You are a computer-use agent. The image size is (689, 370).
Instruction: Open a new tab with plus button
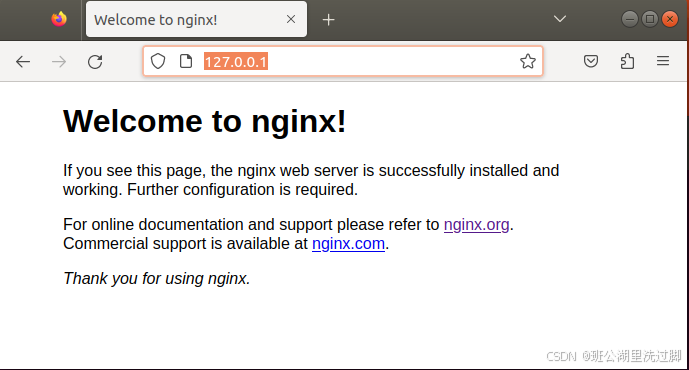pyautogui.click(x=328, y=19)
